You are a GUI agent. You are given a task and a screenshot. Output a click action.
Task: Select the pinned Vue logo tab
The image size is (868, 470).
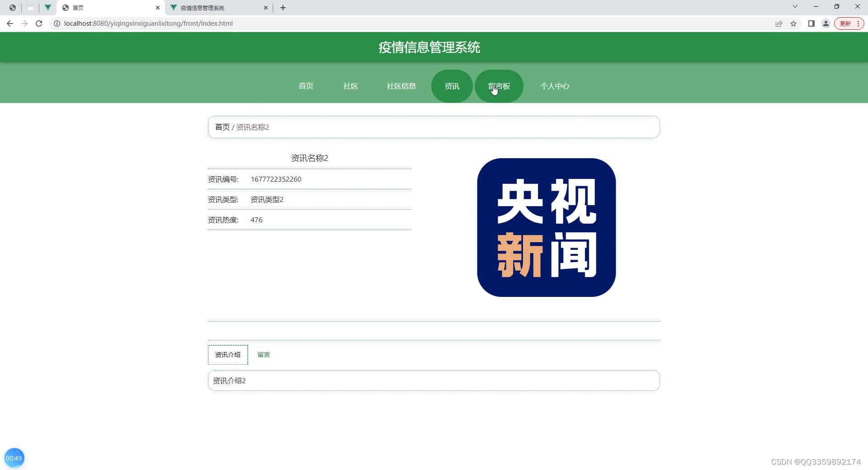(x=48, y=8)
